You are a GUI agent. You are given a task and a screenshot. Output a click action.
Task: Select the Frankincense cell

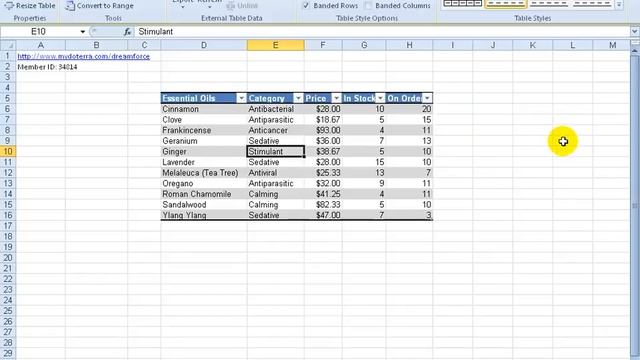(x=204, y=130)
